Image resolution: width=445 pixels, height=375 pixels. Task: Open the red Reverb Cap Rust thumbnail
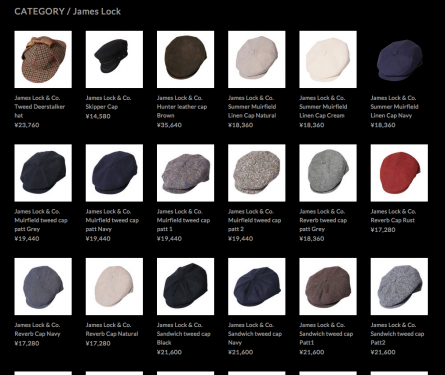pos(399,173)
